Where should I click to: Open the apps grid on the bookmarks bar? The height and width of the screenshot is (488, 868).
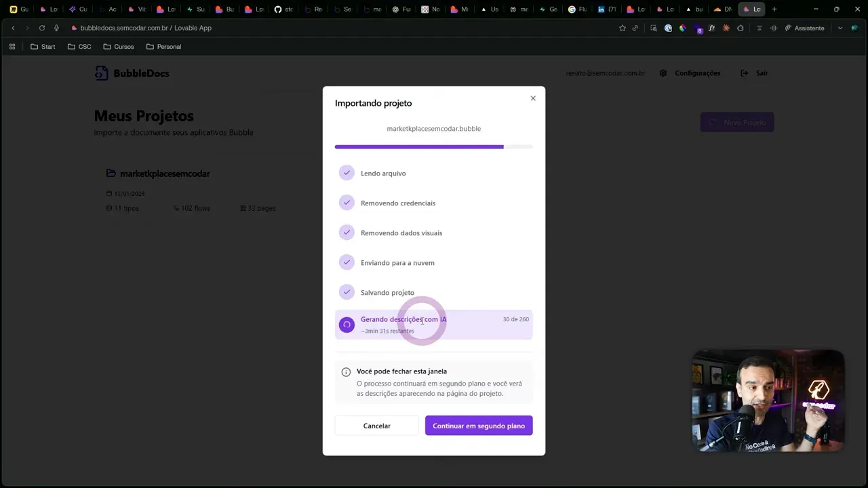[12, 46]
